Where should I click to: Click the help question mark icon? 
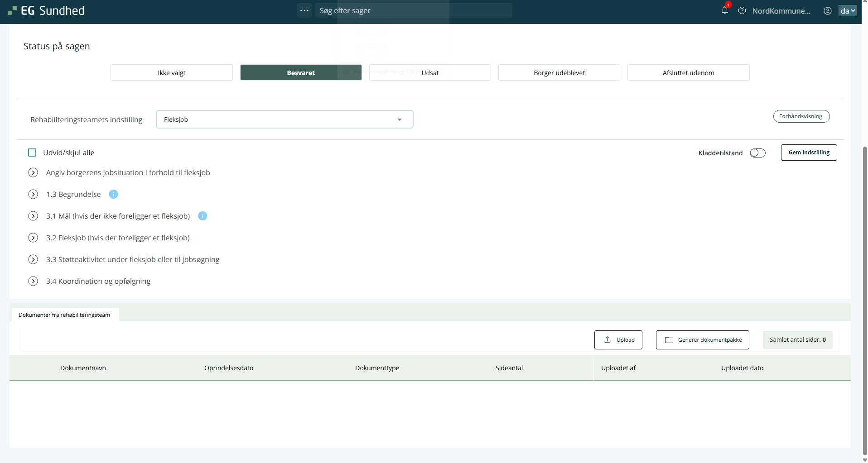coord(742,10)
